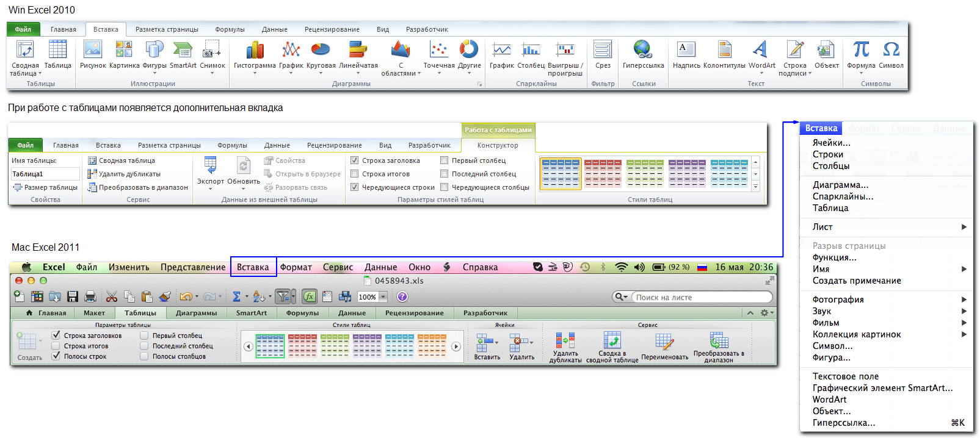Open the gear settings dropdown on Mac ribbon

(767, 313)
